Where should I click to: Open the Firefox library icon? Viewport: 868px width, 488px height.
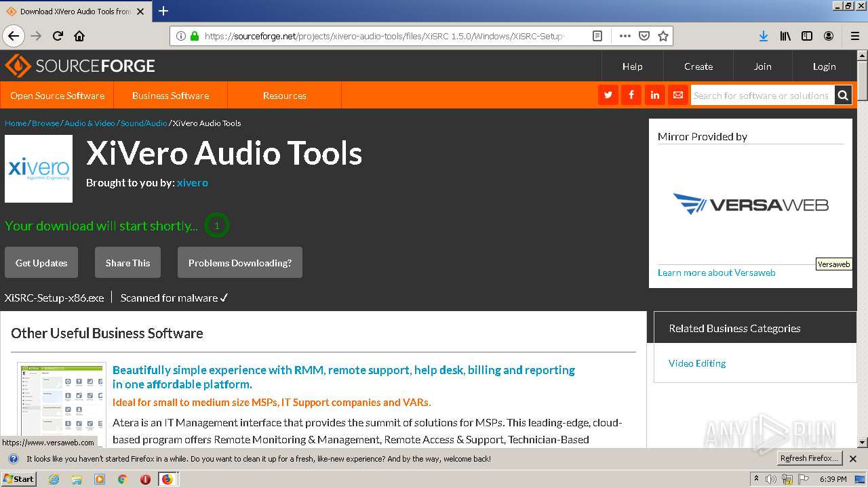(785, 36)
